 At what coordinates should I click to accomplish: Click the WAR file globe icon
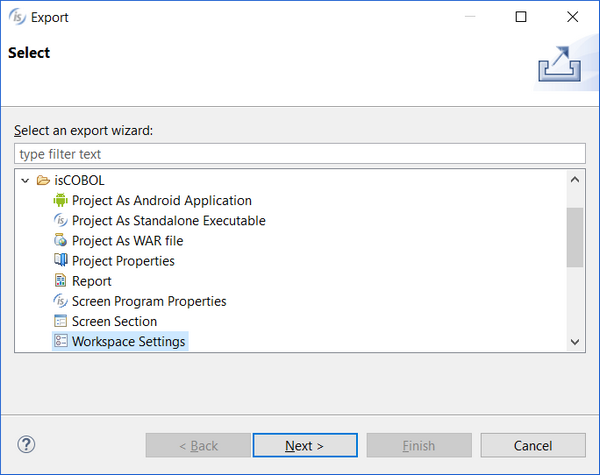tap(60, 240)
